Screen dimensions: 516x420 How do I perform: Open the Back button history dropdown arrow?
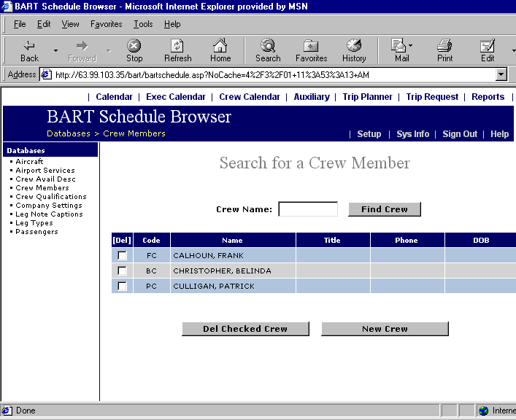[55, 50]
